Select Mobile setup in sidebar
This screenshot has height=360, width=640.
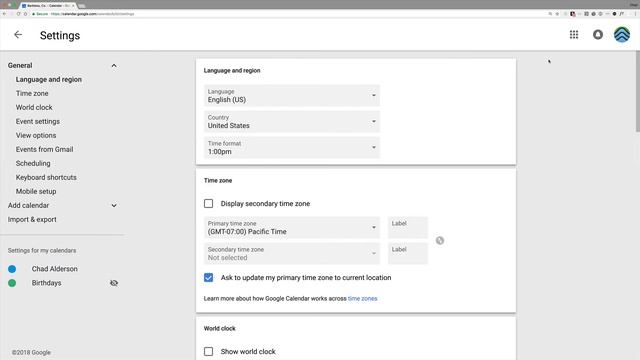click(x=36, y=191)
